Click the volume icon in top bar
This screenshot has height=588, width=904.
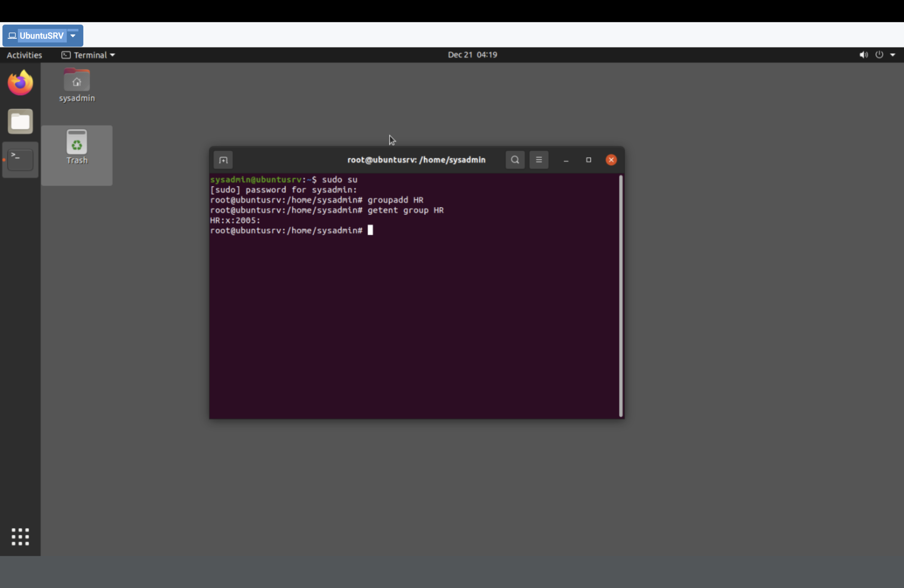coord(863,55)
